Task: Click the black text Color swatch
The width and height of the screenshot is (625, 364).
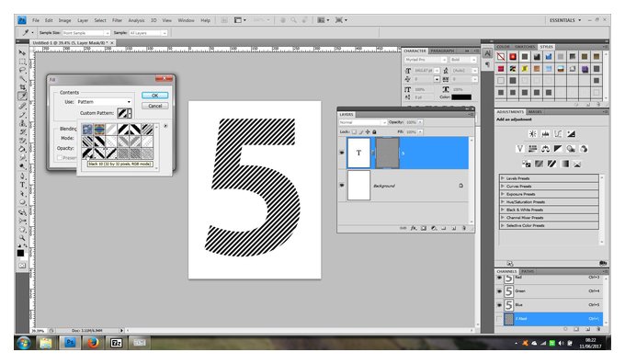Action: coord(461,97)
